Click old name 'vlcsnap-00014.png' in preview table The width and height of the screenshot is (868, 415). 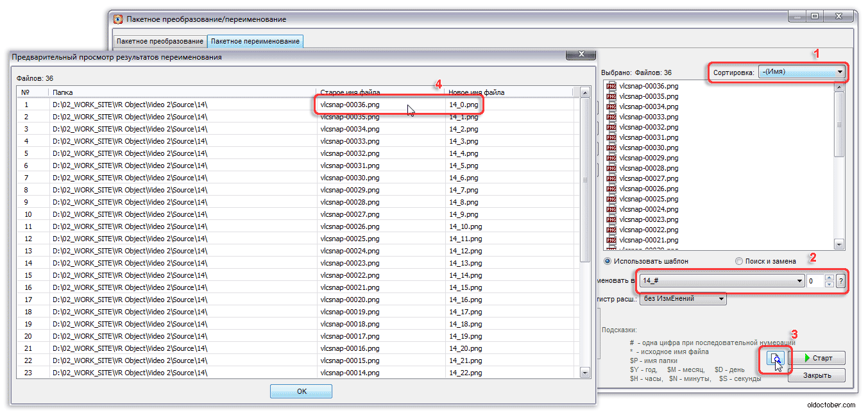click(x=350, y=373)
